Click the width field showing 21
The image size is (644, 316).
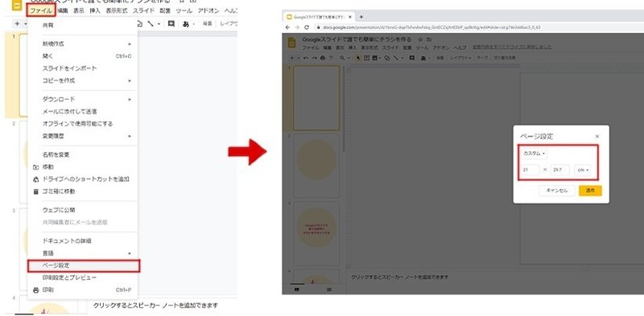[530, 170]
